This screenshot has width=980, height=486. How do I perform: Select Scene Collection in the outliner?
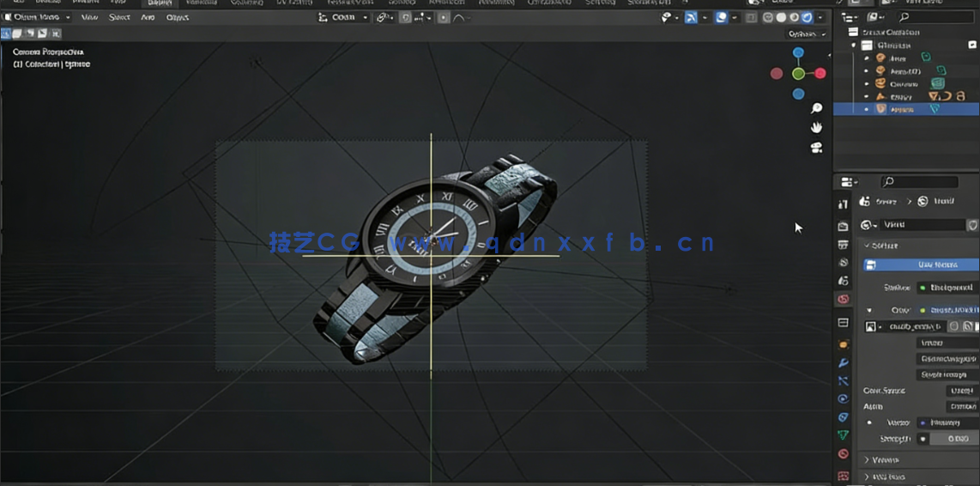tap(890, 32)
